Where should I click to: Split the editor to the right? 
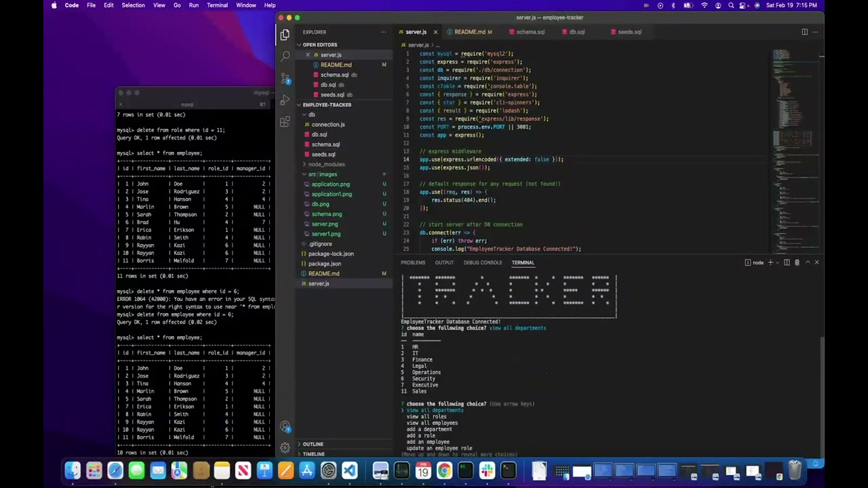point(804,32)
